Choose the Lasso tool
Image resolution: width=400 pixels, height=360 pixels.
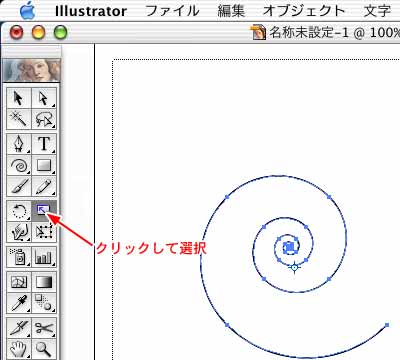[44, 119]
